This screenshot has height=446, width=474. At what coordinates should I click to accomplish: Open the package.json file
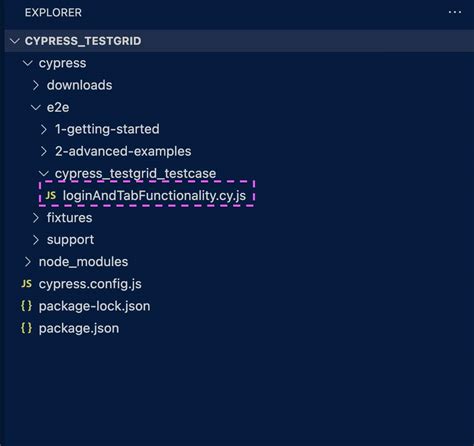[x=79, y=328]
